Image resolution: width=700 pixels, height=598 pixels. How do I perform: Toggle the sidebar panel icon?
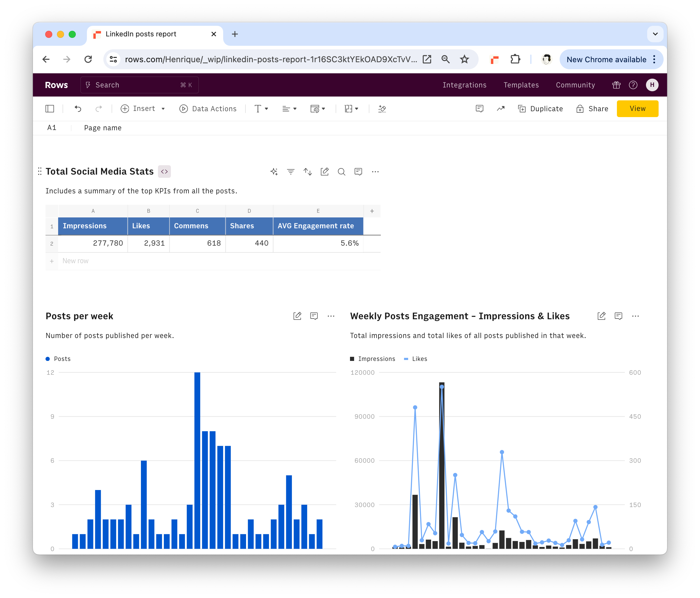point(50,109)
